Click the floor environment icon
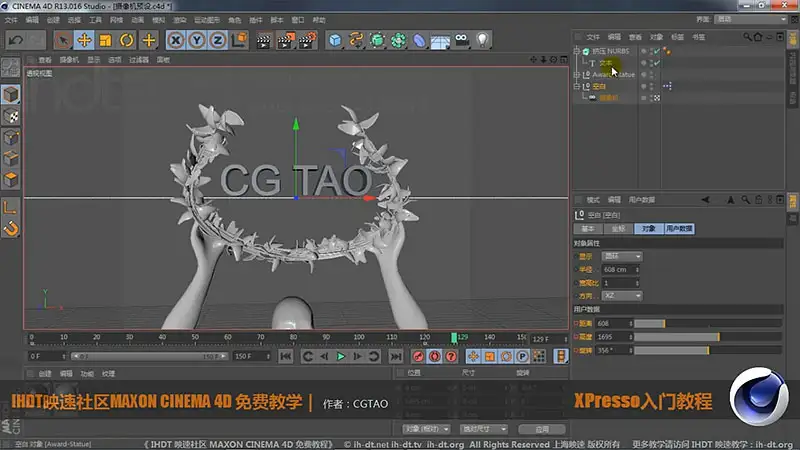Image resolution: width=800 pixels, height=450 pixels. point(440,41)
